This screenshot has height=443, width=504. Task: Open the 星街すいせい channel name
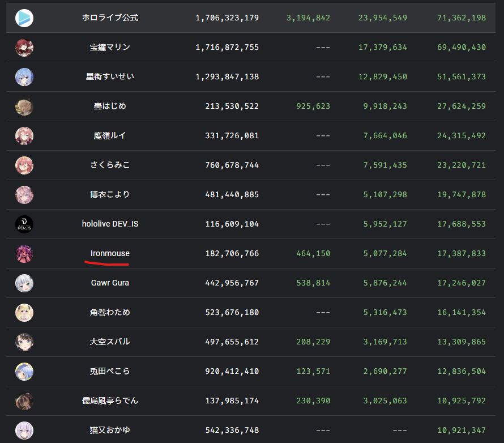coord(110,76)
